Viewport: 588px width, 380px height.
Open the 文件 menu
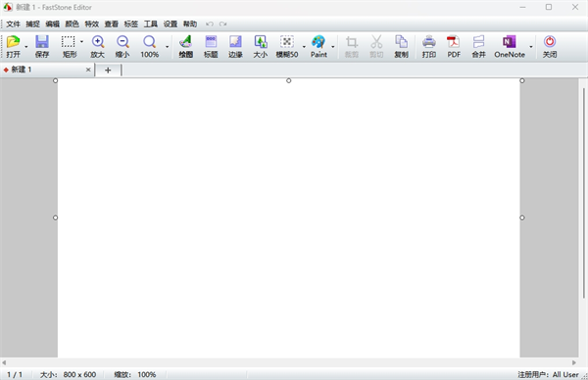pos(13,24)
